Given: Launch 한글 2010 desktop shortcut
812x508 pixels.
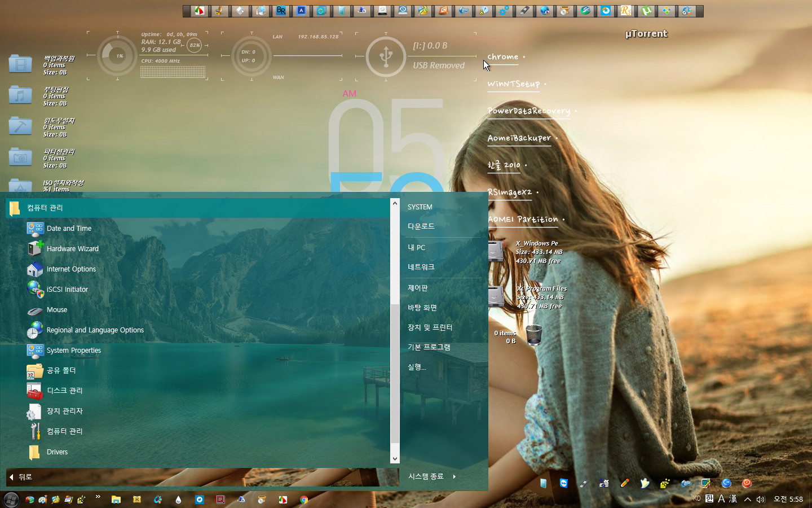Looking at the screenshot, I should (x=504, y=165).
